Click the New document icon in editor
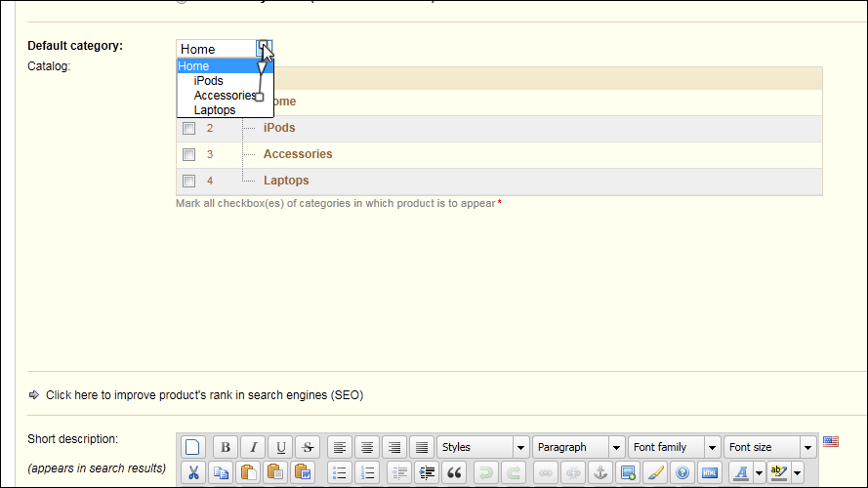The image size is (868, 488). (x=192, y=447)
